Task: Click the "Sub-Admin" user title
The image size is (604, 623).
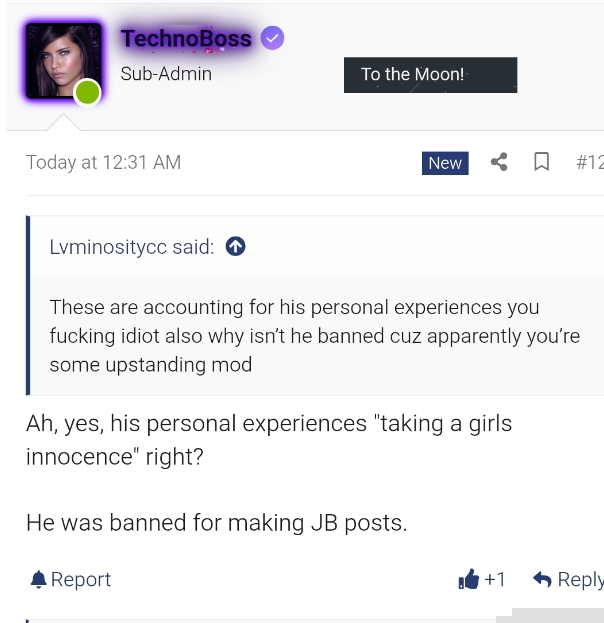Action: 166,73
